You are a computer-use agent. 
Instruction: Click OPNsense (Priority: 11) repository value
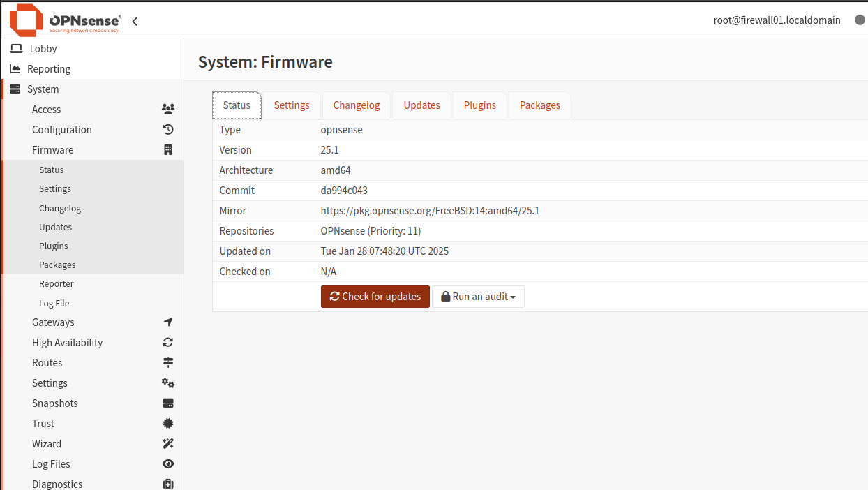tap(371, 231)
